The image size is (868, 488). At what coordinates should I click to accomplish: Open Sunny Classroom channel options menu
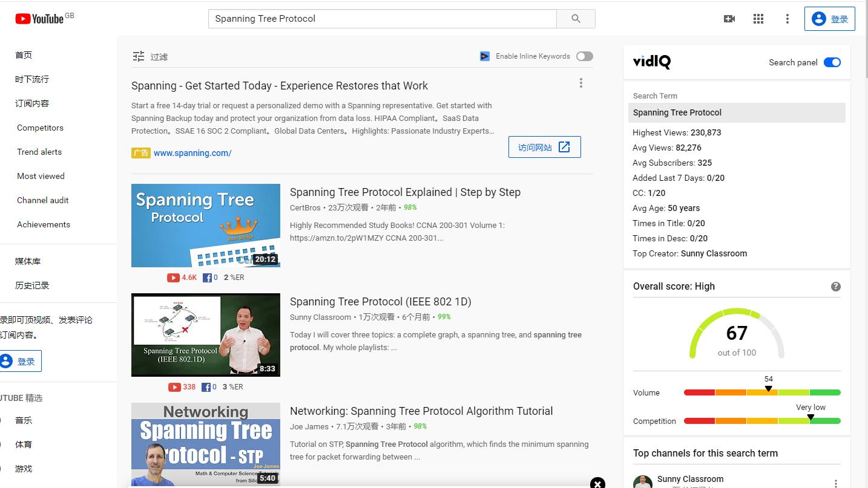tap(836, 483)
